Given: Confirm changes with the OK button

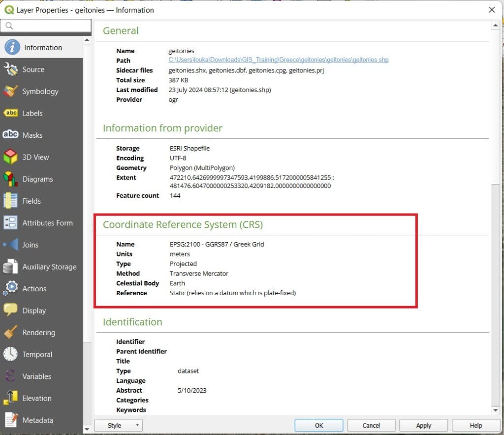Looking at the screenshot, I should [x=319, y=425].
